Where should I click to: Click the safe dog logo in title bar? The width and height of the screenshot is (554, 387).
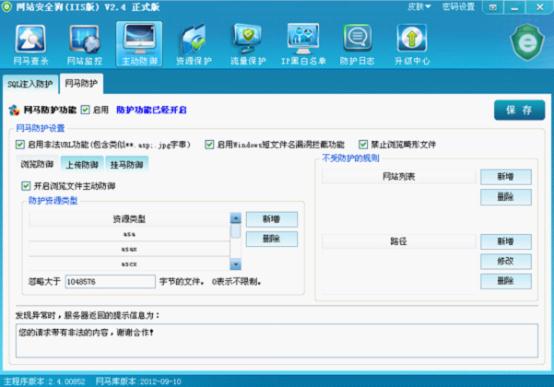coord(7,7)
